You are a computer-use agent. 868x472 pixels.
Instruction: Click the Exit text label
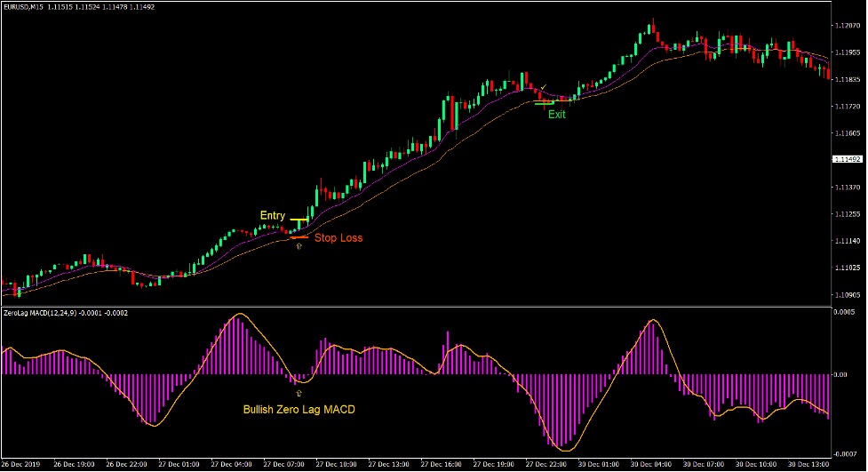pos(556,115)
